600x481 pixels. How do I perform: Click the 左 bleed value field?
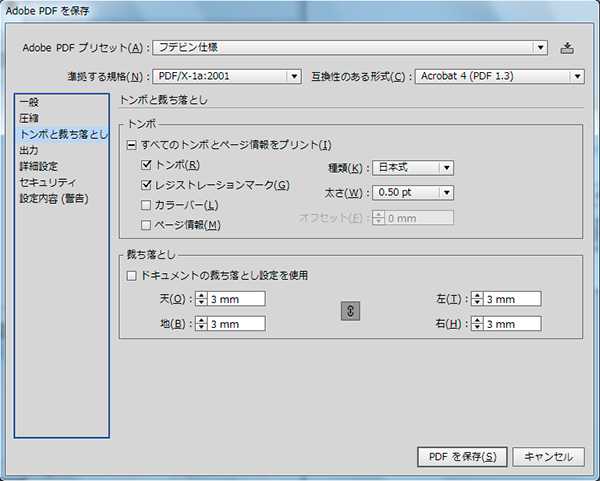512,299
